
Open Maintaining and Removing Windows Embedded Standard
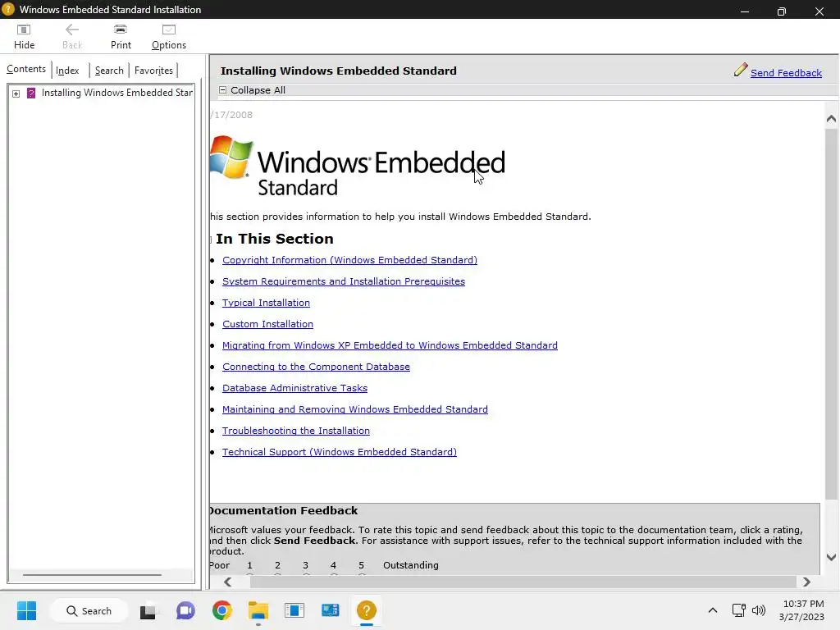355,409
